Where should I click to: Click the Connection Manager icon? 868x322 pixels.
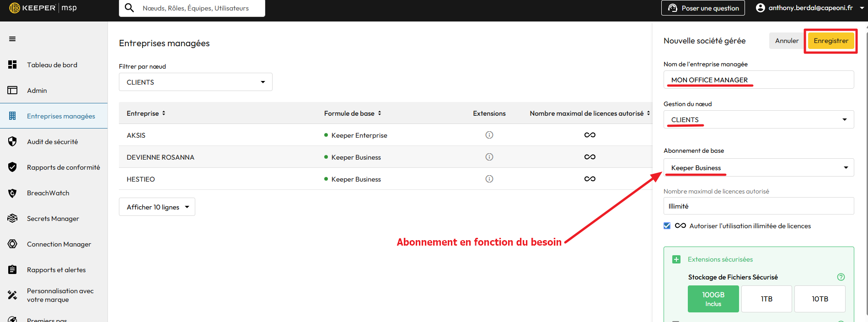coord(12,244)
